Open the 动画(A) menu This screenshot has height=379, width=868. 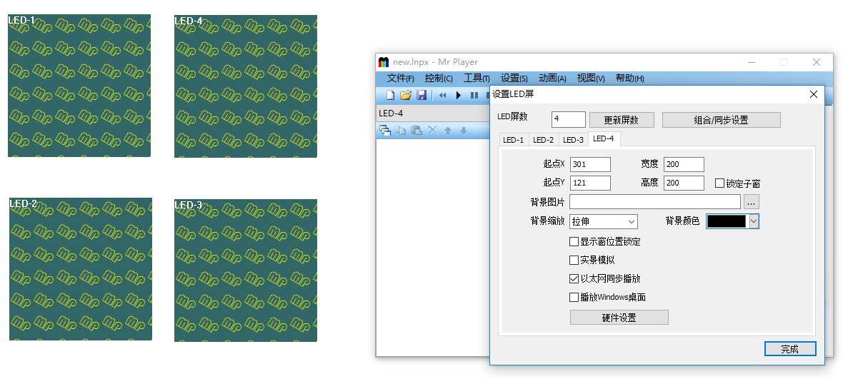click(x=552, y=79)
